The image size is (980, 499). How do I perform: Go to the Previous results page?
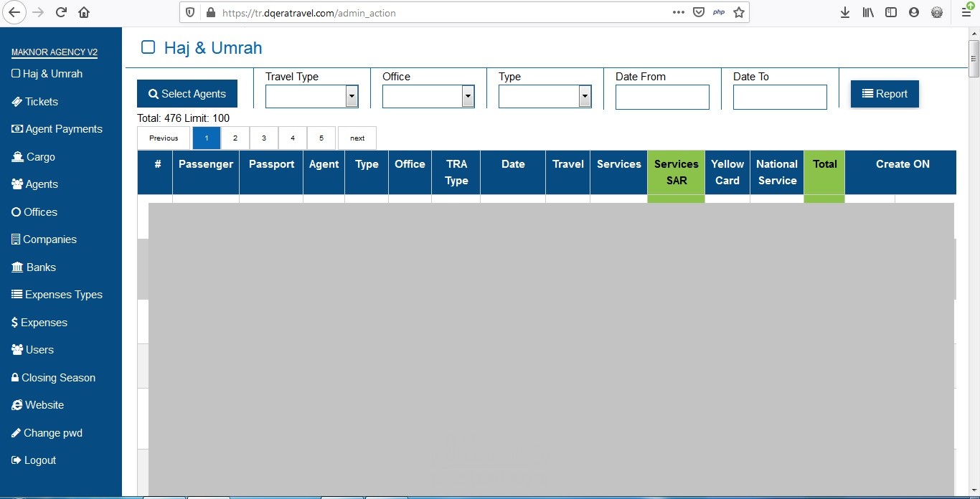click(164, 138)
